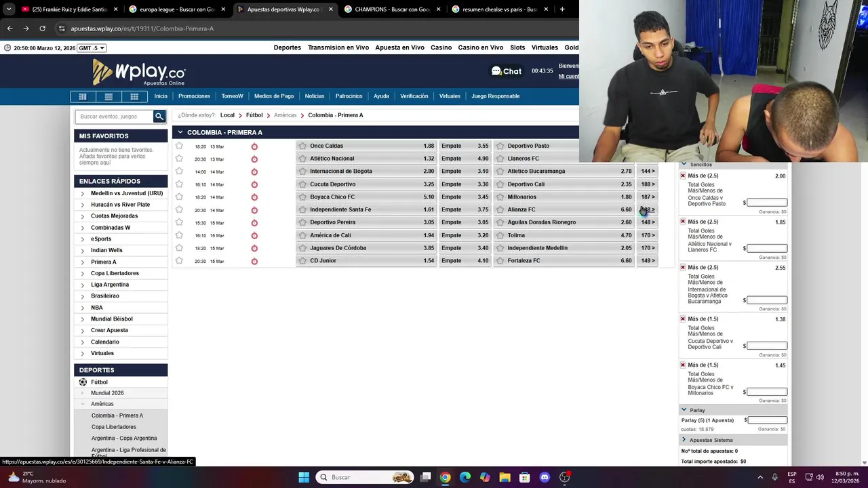Collapse the Sencillos bet slip section
This screenshot has height=488, width=868.
(x=684, y=165)
